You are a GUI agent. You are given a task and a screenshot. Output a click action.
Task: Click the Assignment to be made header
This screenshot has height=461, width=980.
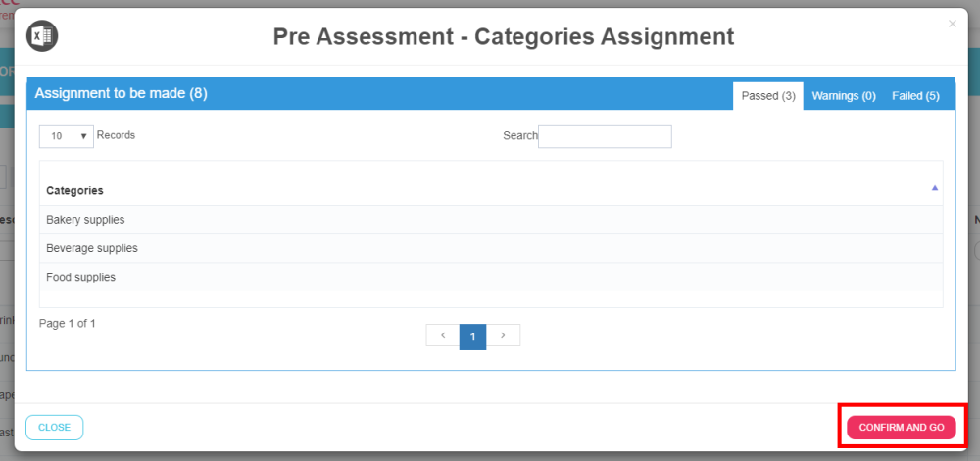point(122,93)
